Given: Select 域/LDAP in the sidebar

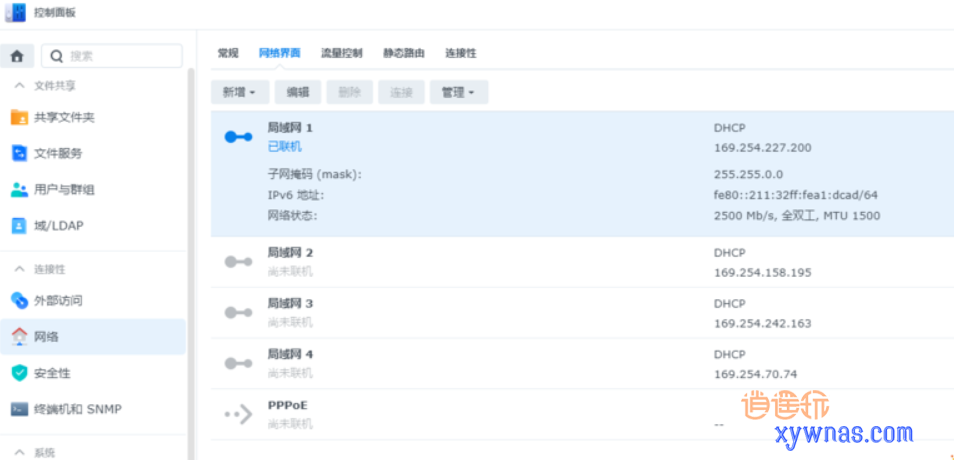Looking at the screenshot, I should tap(58, 226).
